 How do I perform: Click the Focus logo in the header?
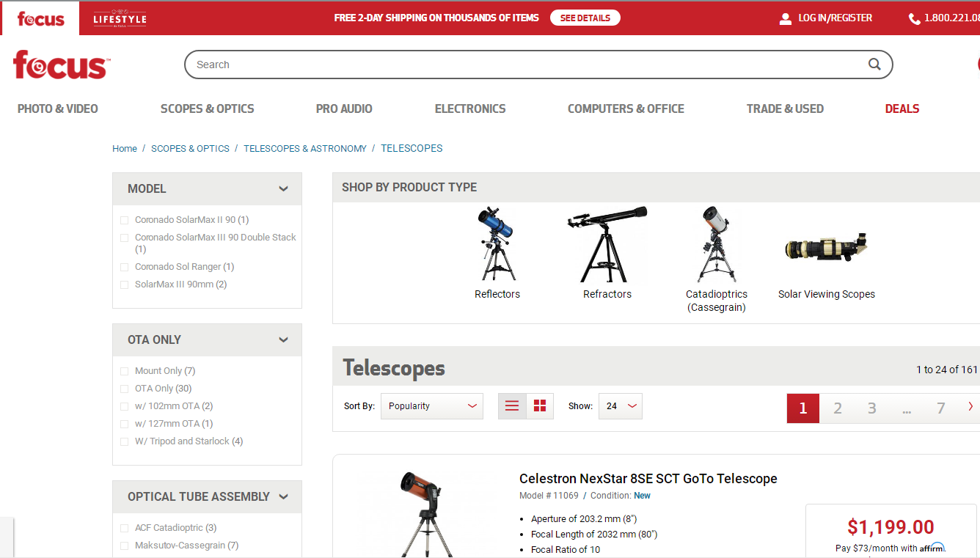[62, 65]
